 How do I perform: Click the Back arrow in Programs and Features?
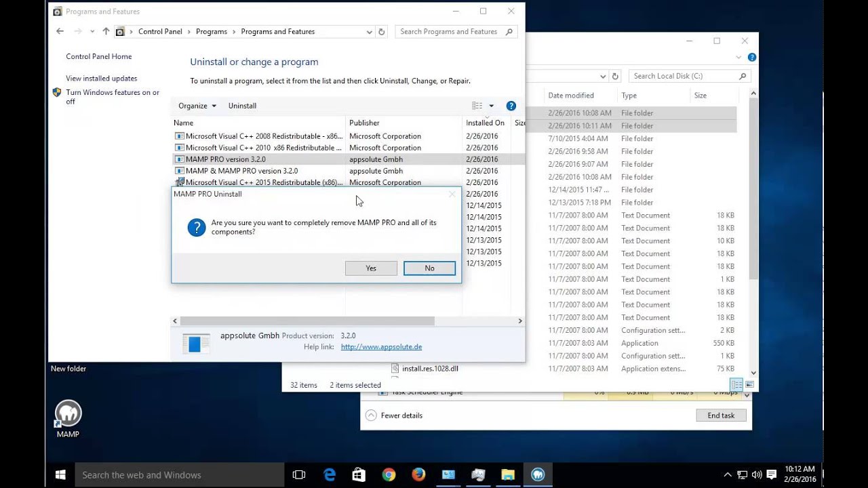(60, 31)
